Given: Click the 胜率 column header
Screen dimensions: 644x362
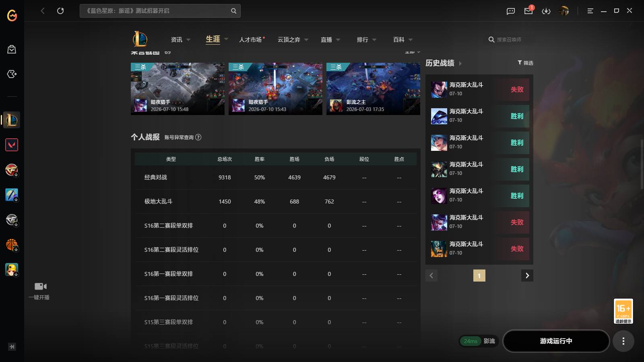Looking at the screenshot, I should pos(260,159).
